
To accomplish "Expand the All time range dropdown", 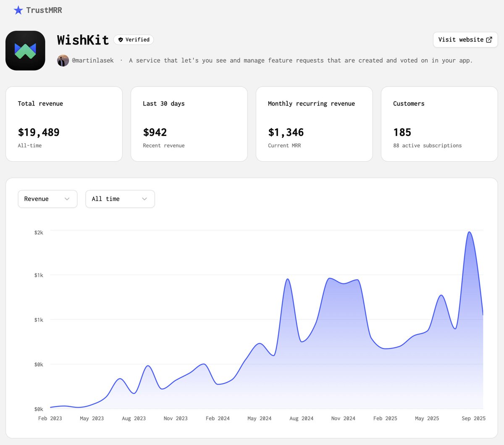I will pyautogui.click(x=120, y=199).
